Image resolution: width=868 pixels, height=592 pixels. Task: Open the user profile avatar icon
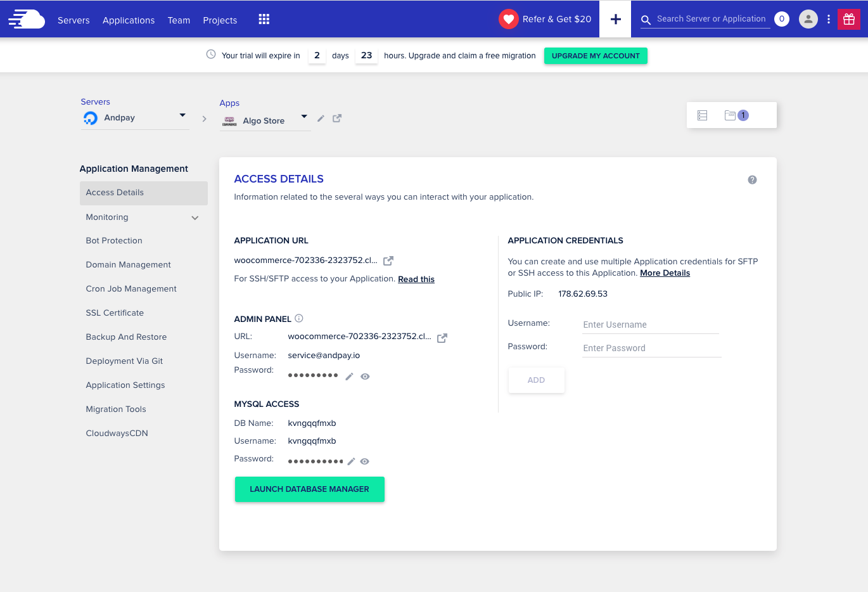(x=808, y=20)
